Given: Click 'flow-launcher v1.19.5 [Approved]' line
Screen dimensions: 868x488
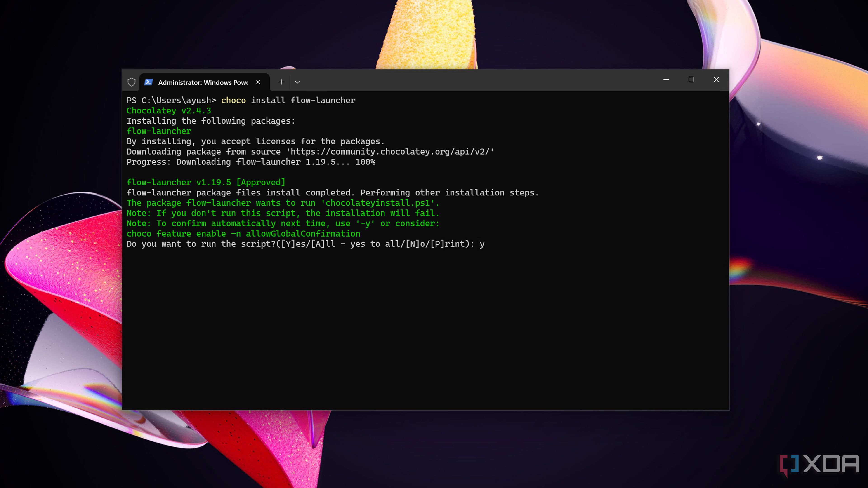Looking at the screenshot, I should click(x=206, y=183).
